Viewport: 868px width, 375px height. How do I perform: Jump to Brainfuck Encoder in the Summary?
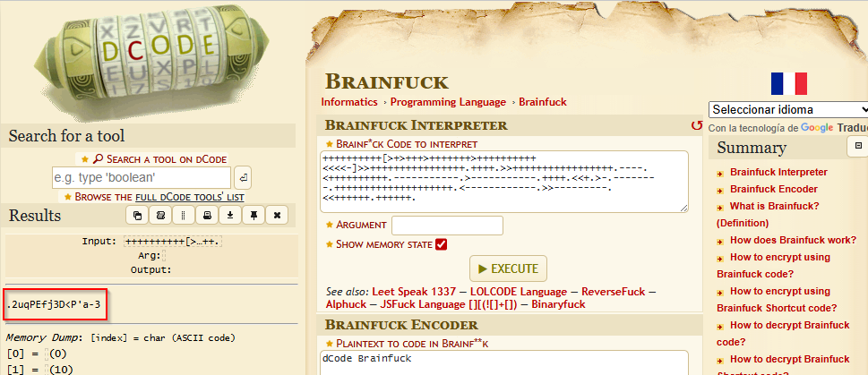point(773,189)
